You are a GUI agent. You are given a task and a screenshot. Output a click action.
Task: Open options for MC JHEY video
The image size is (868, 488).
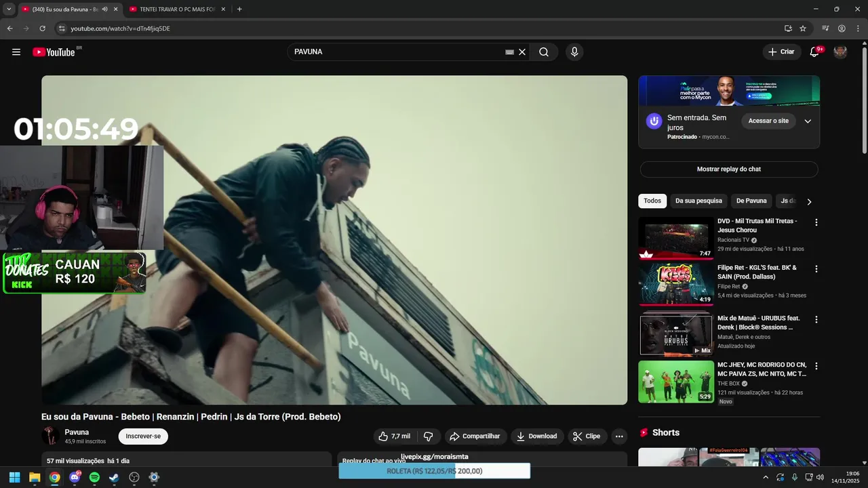tap(816, 366)
